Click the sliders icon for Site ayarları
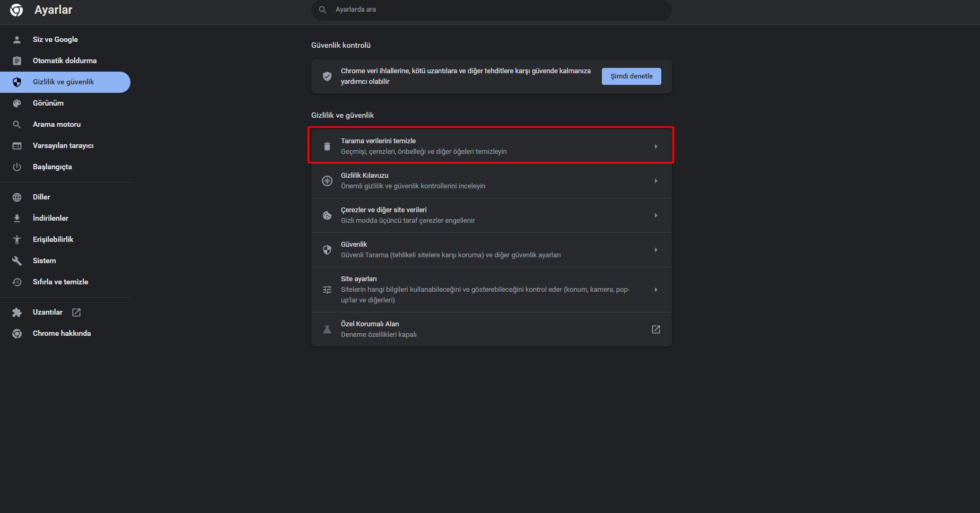Screen dimensions: 980x513 pyautogui.click(x=327, y=290)
